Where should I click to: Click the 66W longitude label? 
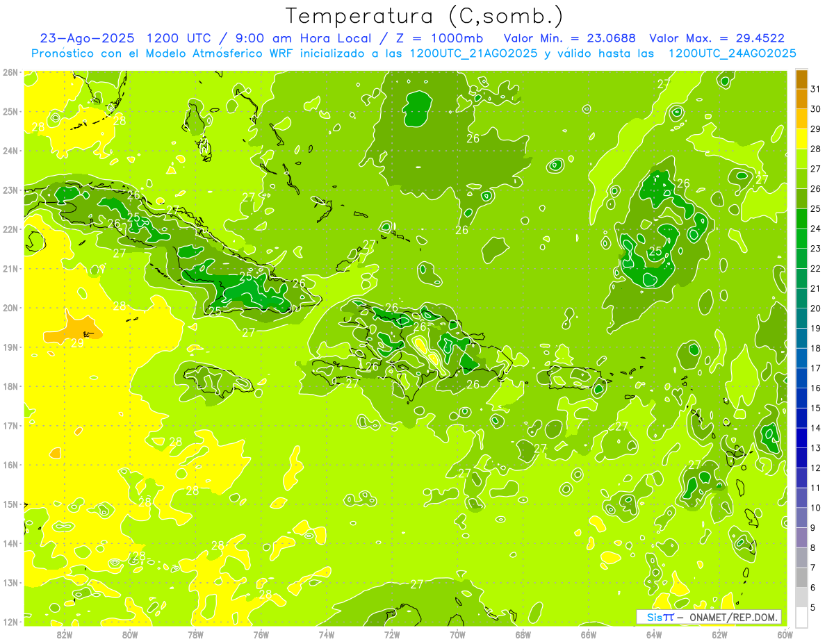click(x=589, y=634)
